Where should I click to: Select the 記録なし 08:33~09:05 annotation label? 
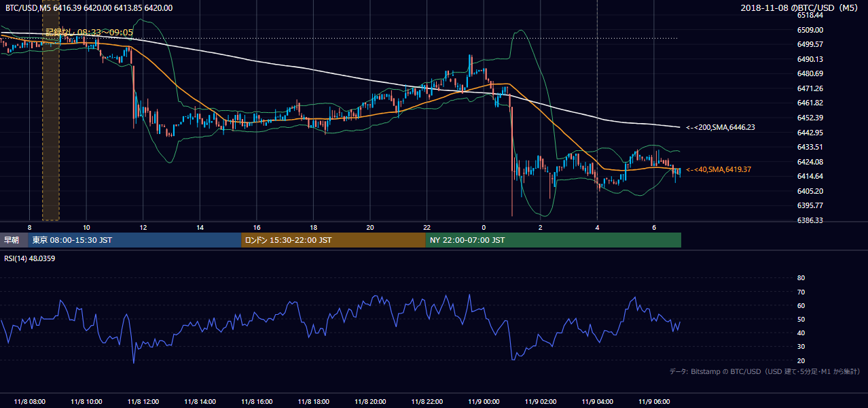click(89, 32)
